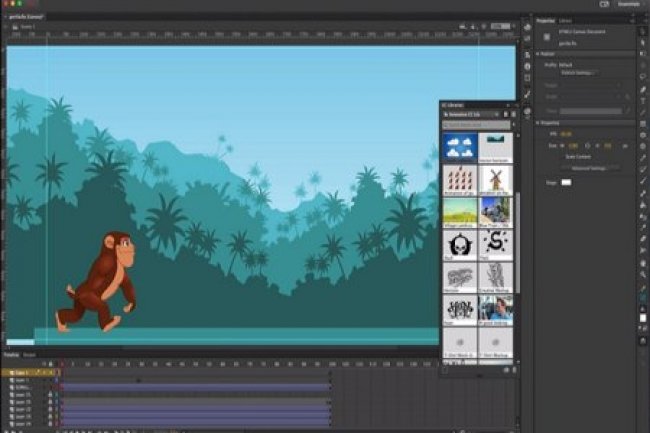
Task: Collapse the Publish section in Properties
Action: click(540, 54)
